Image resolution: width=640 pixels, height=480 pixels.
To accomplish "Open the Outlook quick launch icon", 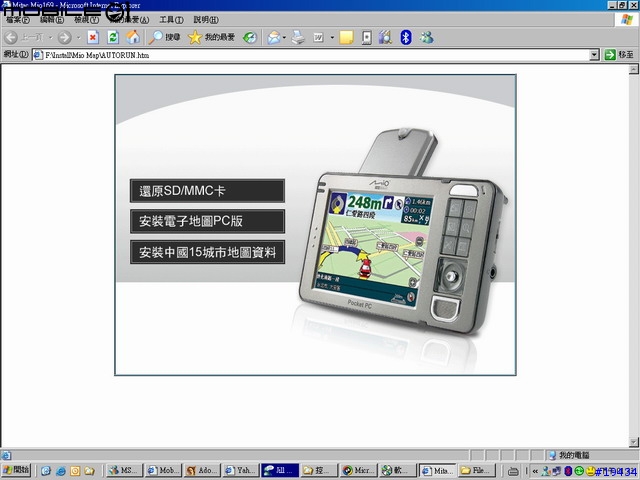I will [x=75, y=471].
